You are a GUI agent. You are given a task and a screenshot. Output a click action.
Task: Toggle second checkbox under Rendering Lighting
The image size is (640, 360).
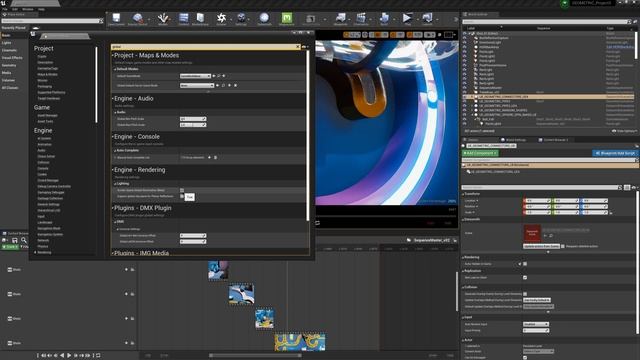point(182,196)
